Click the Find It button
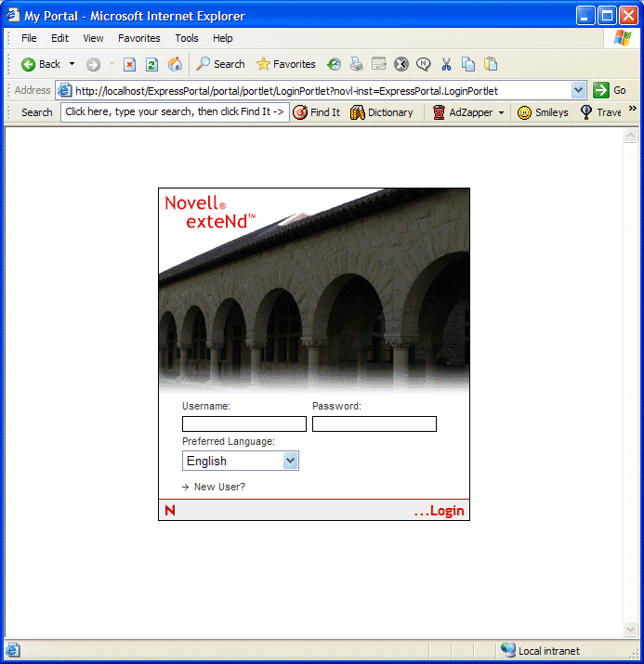Image resolution: width=644 pixels, height=664 pixels. 317,112
